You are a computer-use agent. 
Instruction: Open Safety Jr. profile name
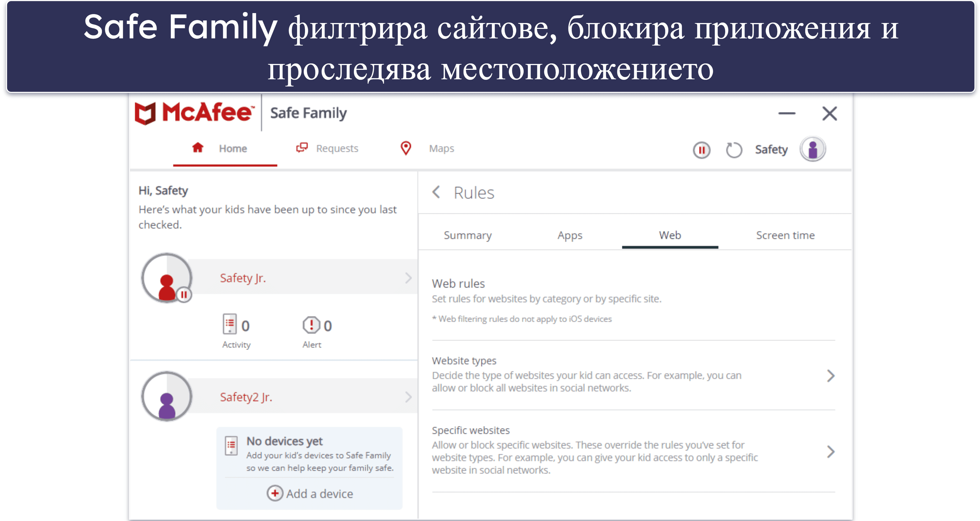[x=243, y=278]
